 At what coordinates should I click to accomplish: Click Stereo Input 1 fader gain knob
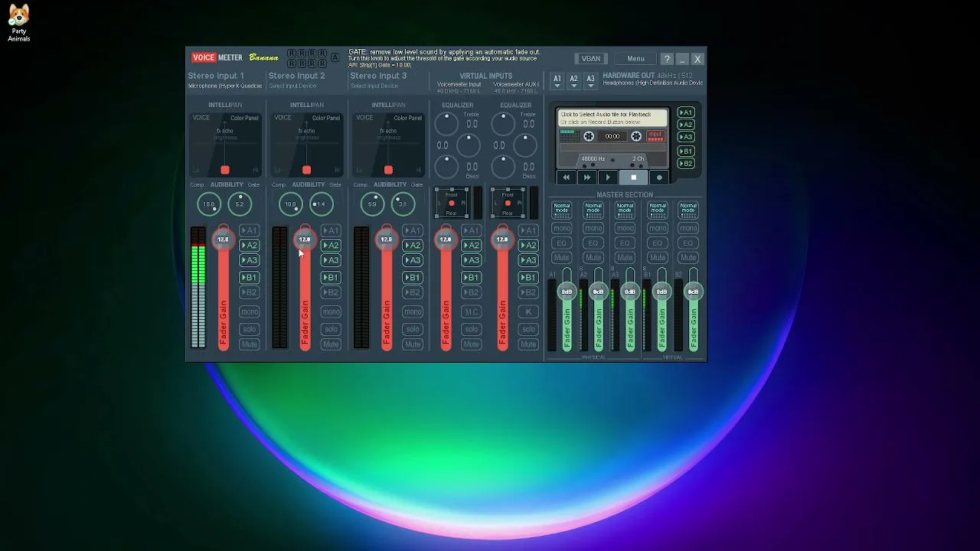coord(223,240)
